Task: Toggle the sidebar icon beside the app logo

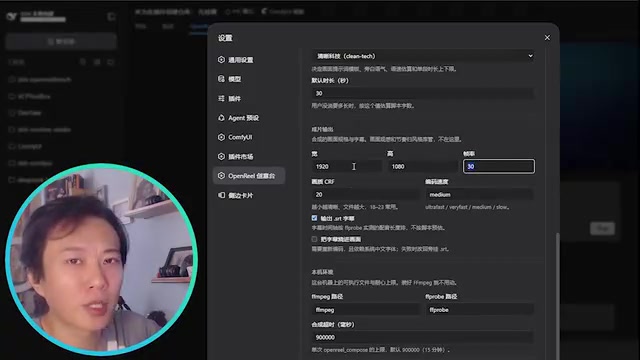Action: tap(111, 16)
